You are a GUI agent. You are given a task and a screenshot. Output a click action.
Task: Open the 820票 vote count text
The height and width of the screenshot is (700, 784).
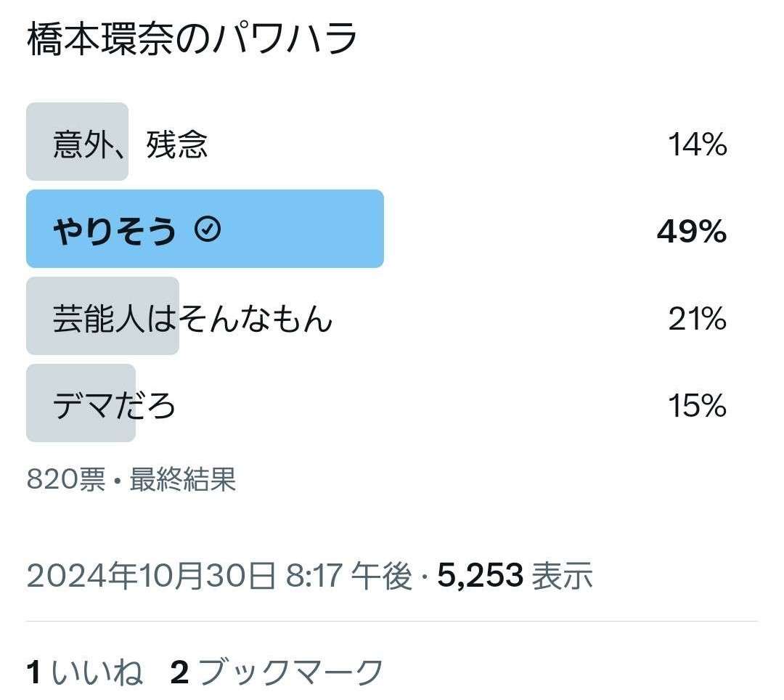[x=66, y=479]
